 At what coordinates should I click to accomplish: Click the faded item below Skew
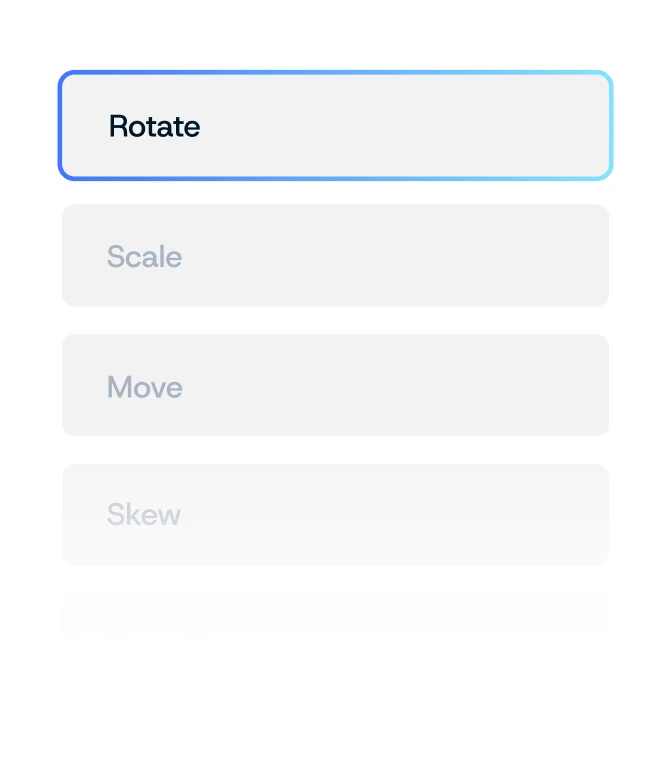coord(335,622)
